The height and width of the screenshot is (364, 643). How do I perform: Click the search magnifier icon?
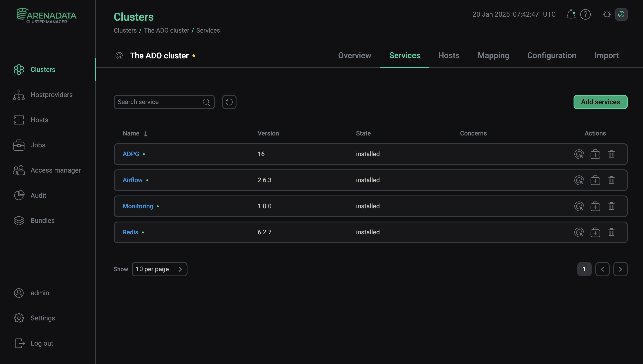(x=206, y=102)
